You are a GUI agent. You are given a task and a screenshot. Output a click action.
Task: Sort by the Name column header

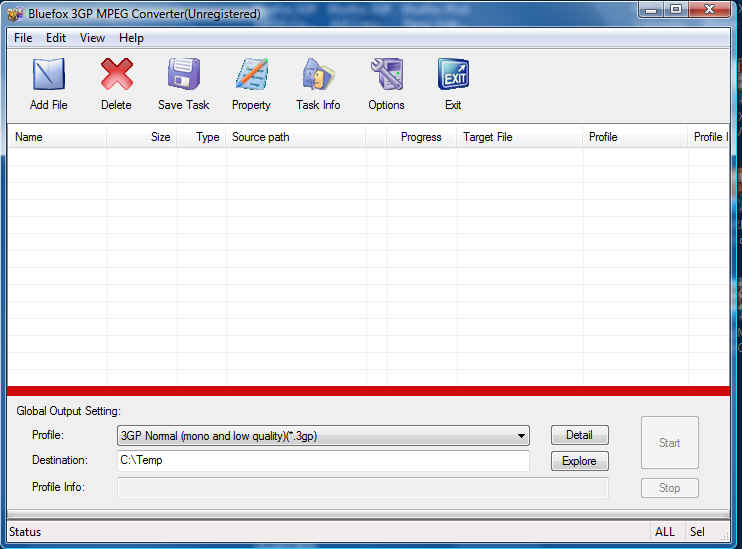pos(57,137)
